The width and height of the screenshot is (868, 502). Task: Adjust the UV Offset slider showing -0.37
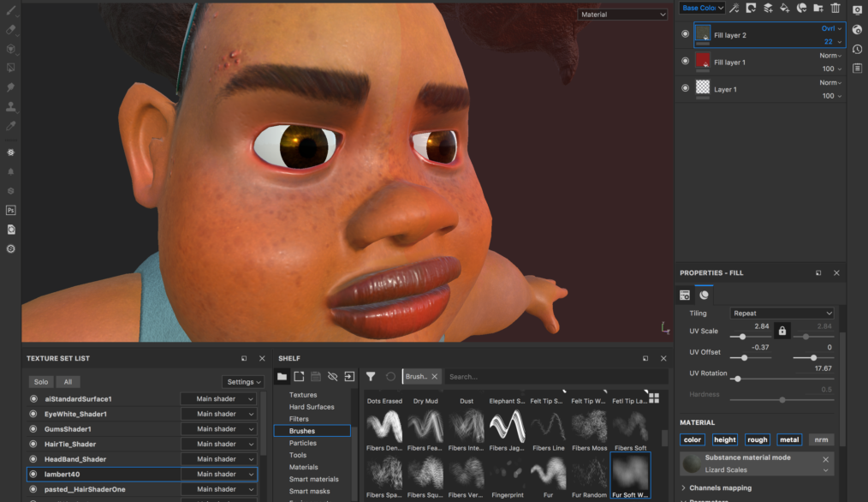pyautogui.click(x=751, y=358)
